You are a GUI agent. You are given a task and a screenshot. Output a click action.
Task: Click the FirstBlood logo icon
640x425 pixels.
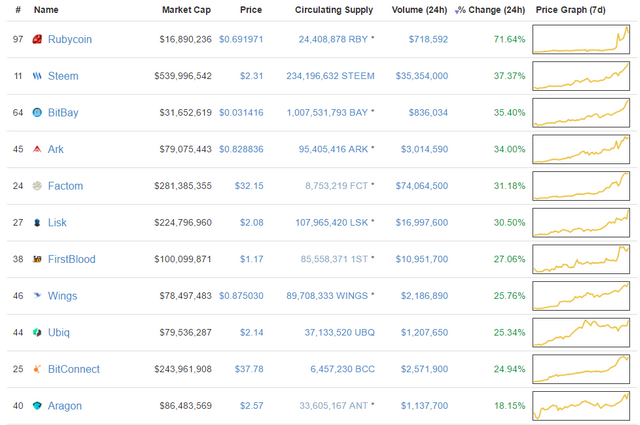[37, 259]
